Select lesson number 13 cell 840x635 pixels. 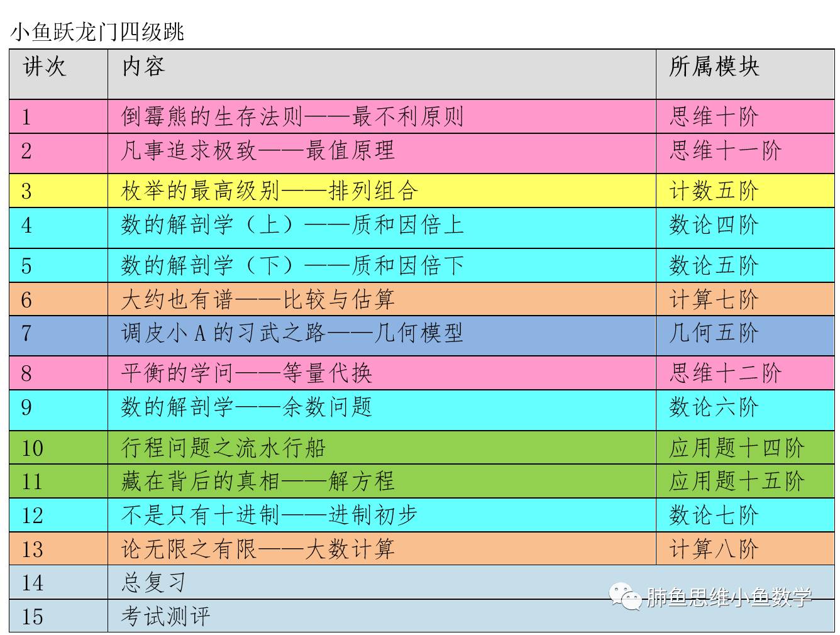(58, 549)
